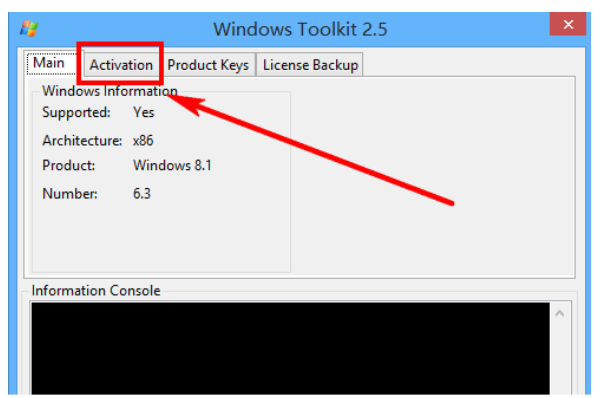603x398 pixels.
Task: Click the Architecture label
Action: pos(82,140)
